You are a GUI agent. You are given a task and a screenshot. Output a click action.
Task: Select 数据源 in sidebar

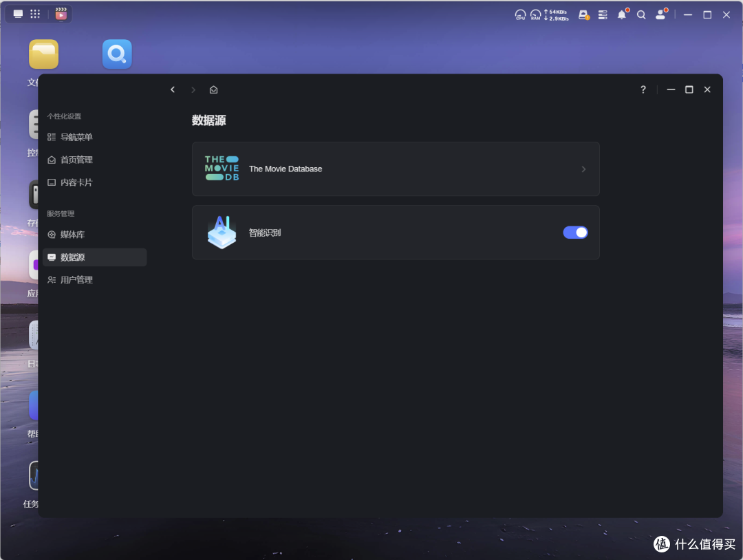click(95, 257)
